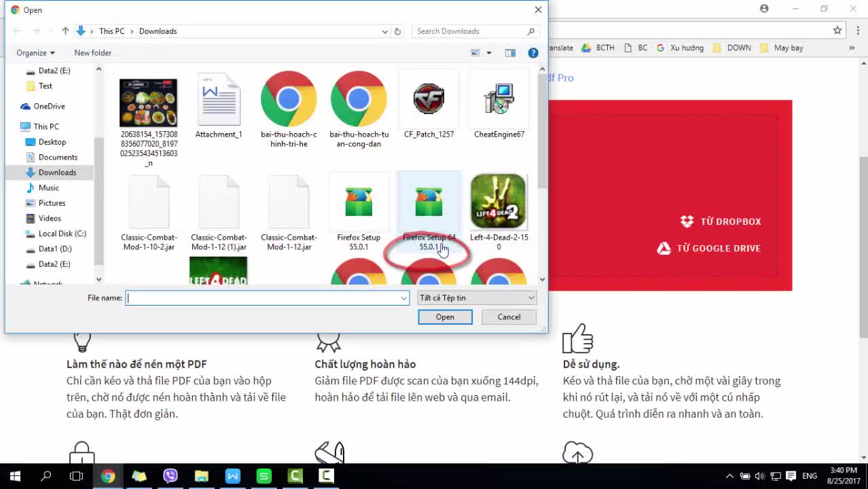This screenshot has width=868, height=489.
Task: Select the Left 4 Dead image thumbnail
Action: coord(218,271)
